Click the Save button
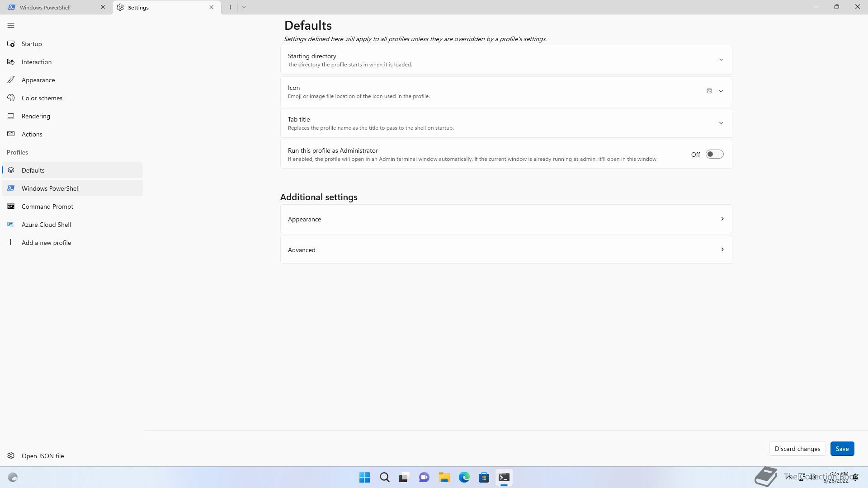This screenshot has height=488, width=868. (x=842, y=449)
